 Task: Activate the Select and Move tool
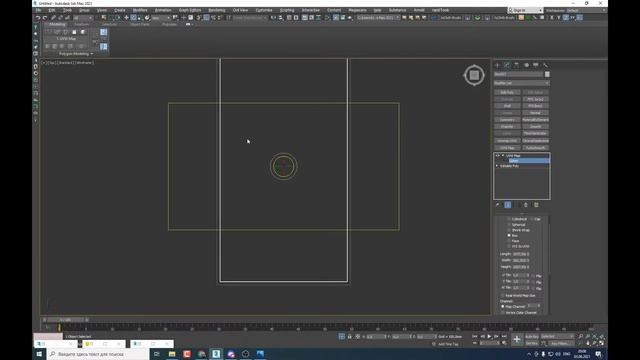tap(126, 18)
